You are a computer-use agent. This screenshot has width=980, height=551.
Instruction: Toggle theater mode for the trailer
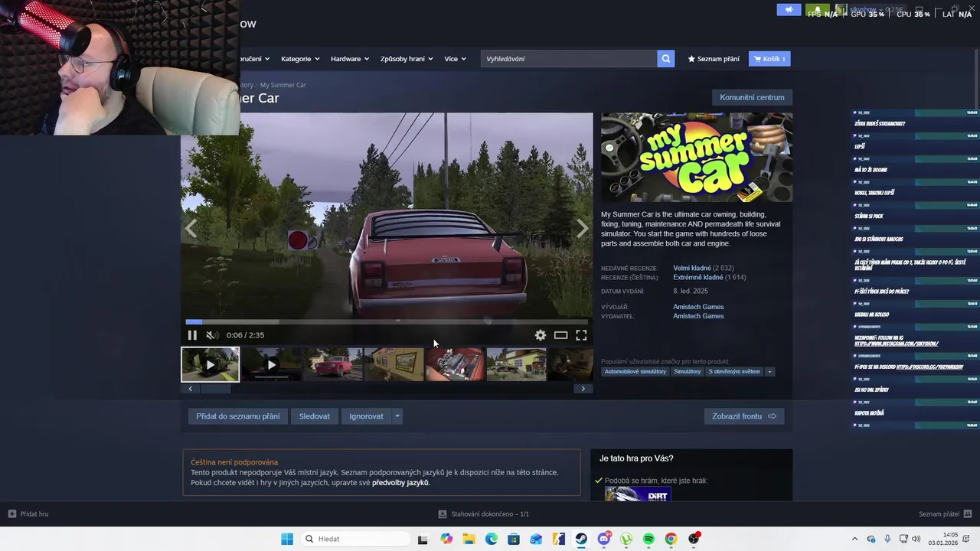(x=560, y=335)
